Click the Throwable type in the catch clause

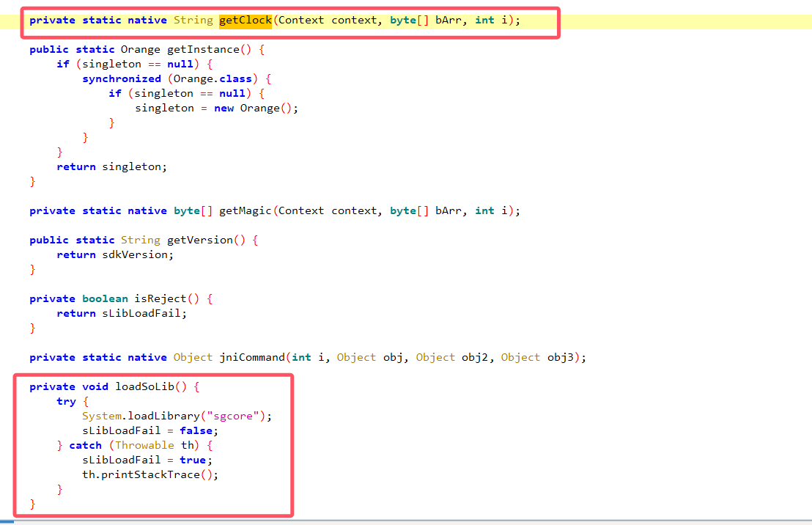144,445
